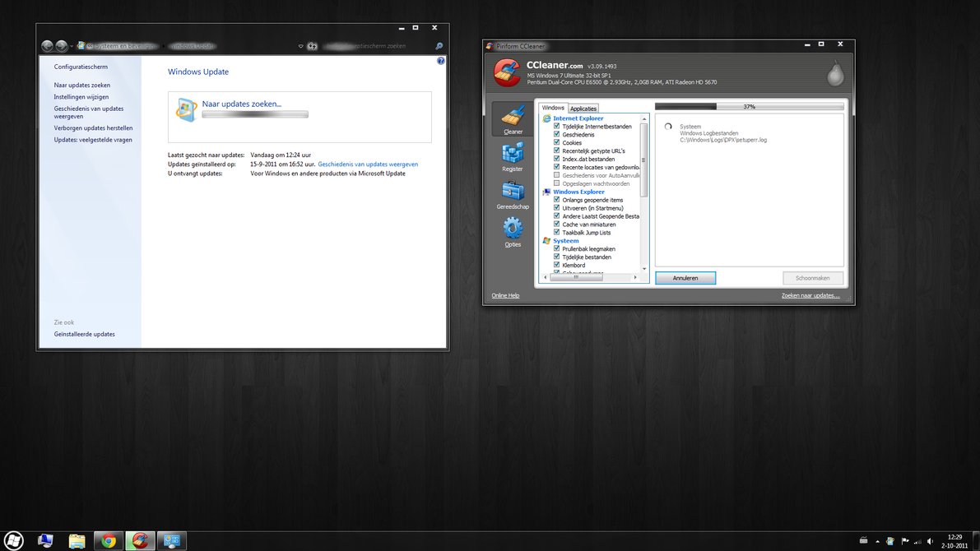
Task: Show hidden system tray icons
Action: 877,541
